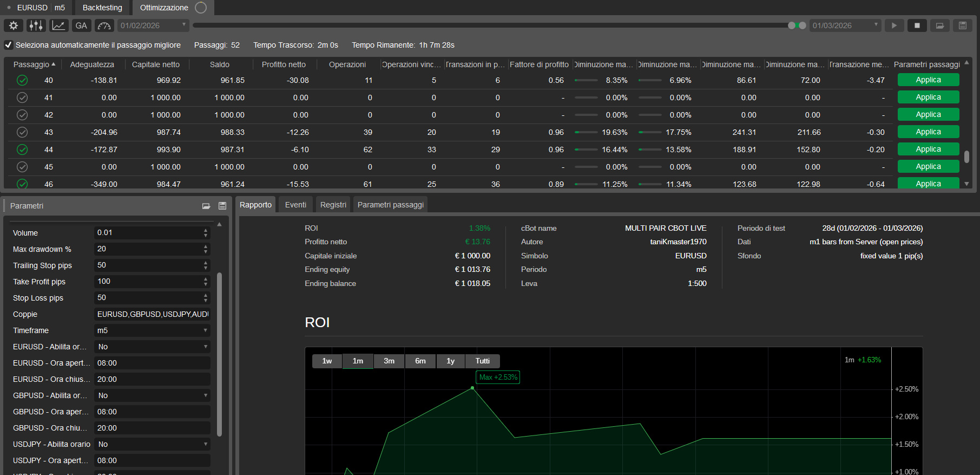Open the Rapporto tab
The width and height of the screenshot is (980, 475).
tap(255, 205)
